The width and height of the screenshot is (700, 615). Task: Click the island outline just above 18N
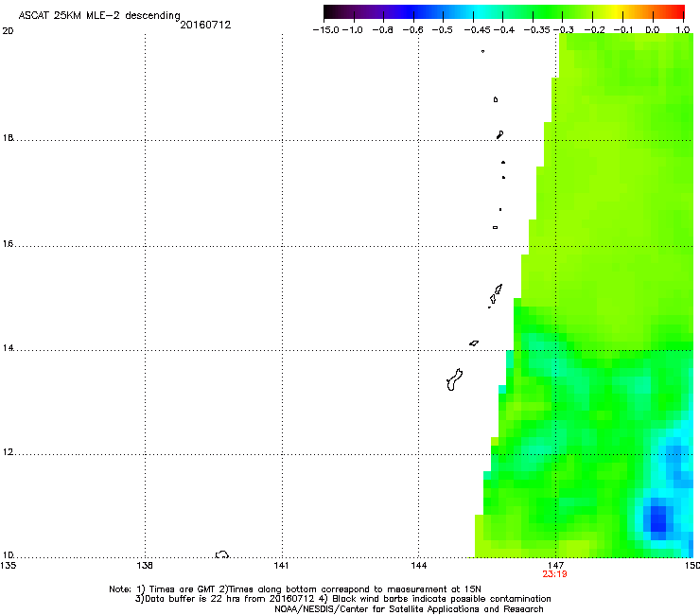coord(500,134)
